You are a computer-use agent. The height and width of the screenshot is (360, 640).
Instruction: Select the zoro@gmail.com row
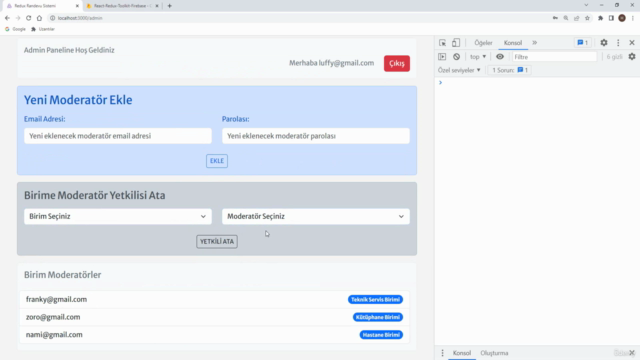click(x=214, y=317)
